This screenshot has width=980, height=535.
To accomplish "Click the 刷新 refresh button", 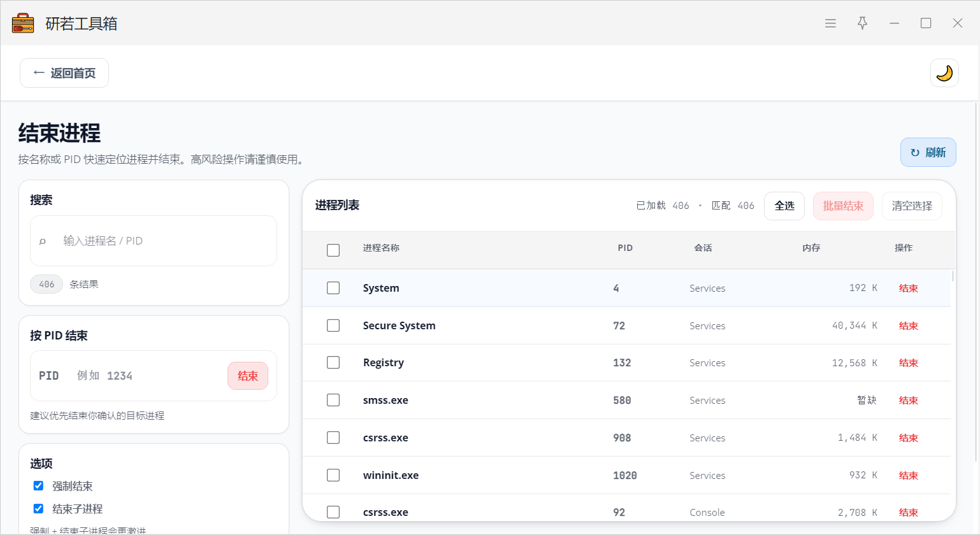I will click(x=928, y=152).
